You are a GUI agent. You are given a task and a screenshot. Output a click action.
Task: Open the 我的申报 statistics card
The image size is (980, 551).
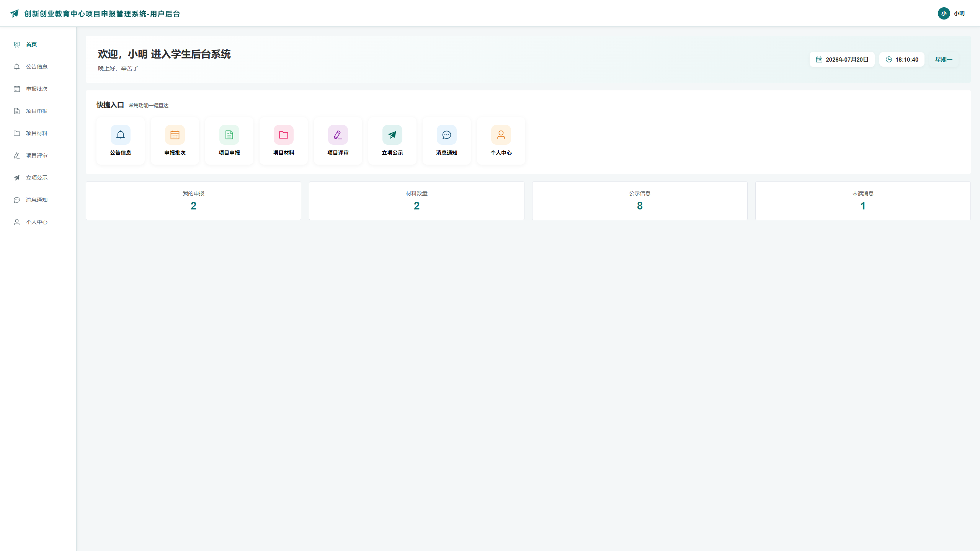(x=193, y=201)
